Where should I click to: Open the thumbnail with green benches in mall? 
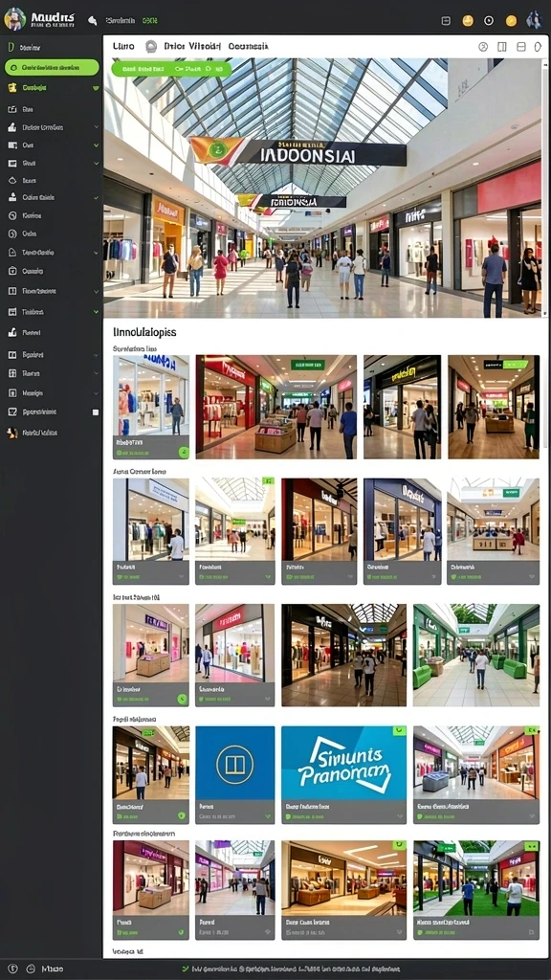[476, 655]
